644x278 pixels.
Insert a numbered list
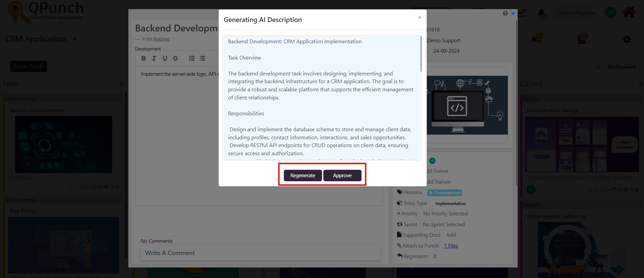[x=192, y=58]
